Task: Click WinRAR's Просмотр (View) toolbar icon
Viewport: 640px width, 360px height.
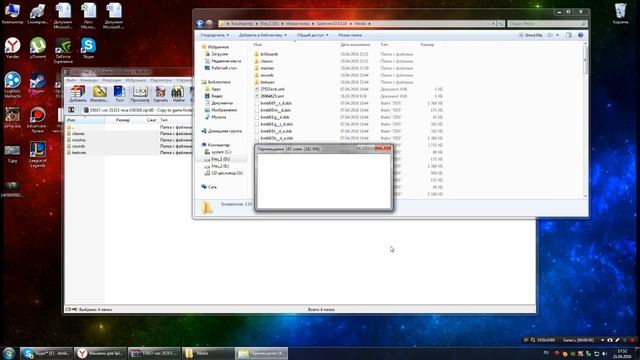Action: [140, 94]
